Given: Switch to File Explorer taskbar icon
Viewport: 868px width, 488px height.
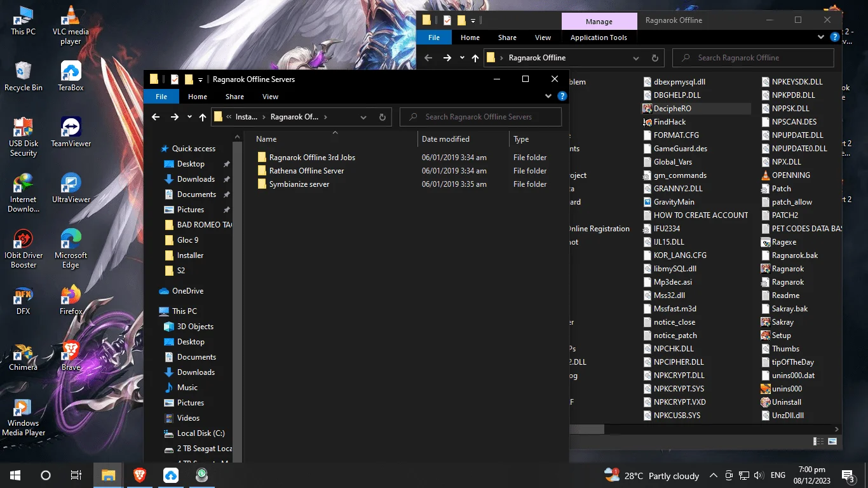Looking at the screenshot, I should (x=109, y=475).
